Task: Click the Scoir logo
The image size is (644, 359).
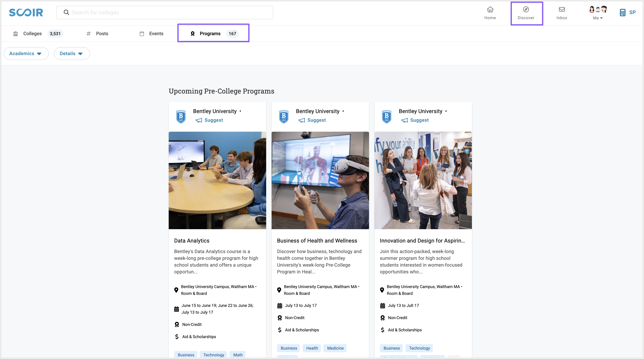Action: [x=26, y=12]
